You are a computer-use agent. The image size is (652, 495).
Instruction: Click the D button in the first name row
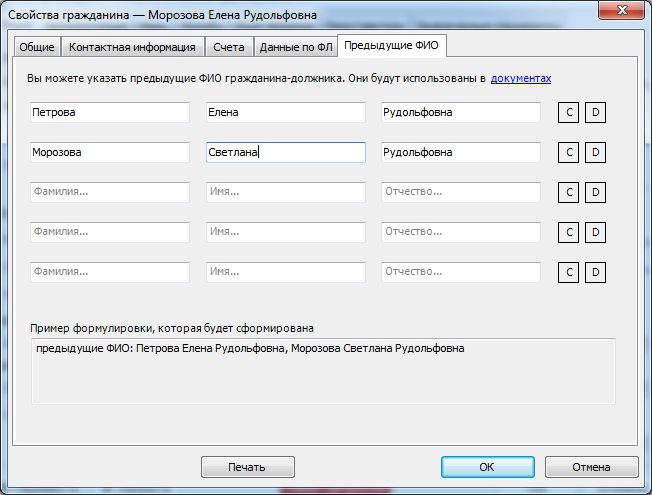[595, 113]
